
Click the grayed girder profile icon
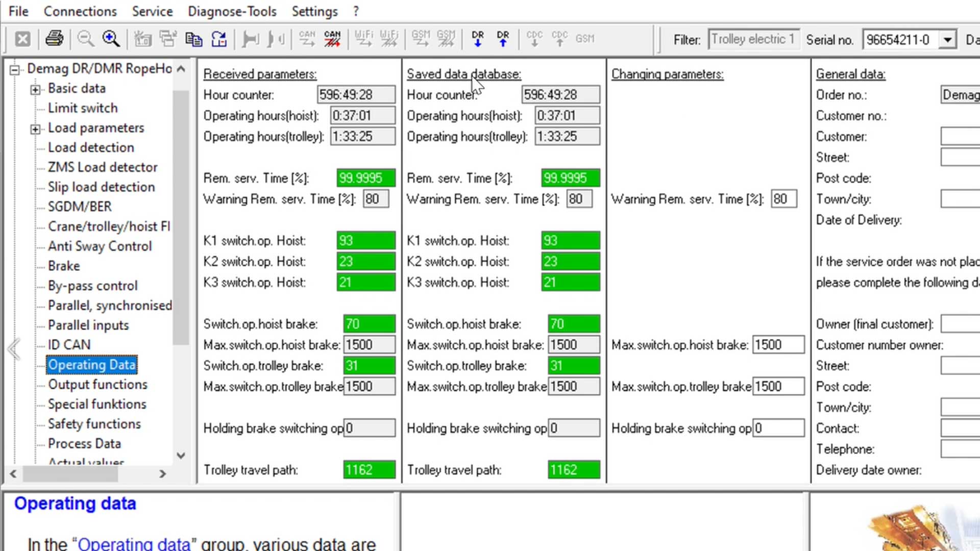pyautogui.click(x=251, y=39)
